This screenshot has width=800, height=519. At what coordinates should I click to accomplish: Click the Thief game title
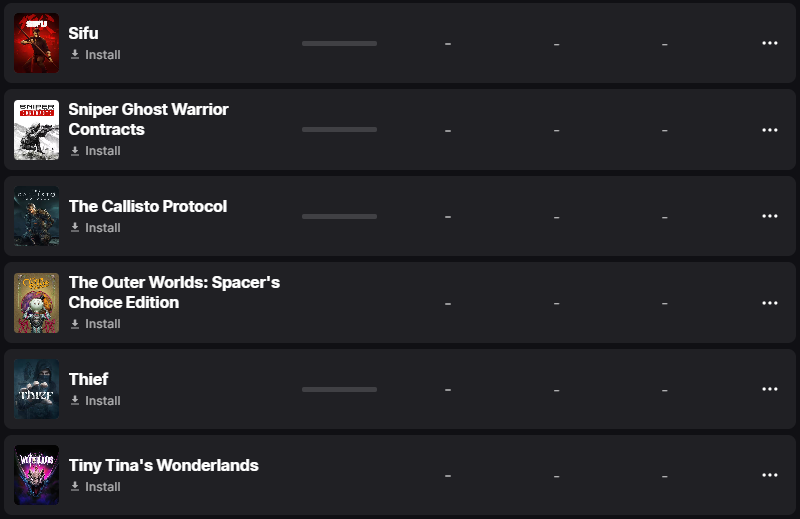tap(88, 379)
